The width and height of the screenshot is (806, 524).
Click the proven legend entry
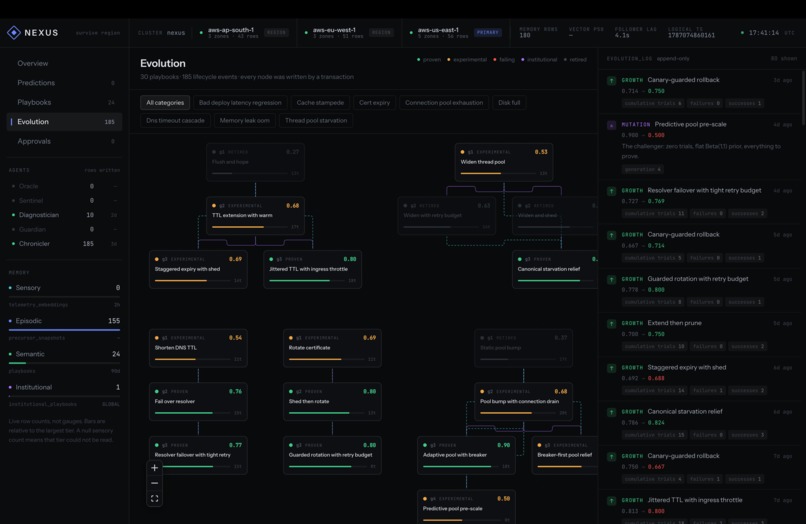click(429, 60)
